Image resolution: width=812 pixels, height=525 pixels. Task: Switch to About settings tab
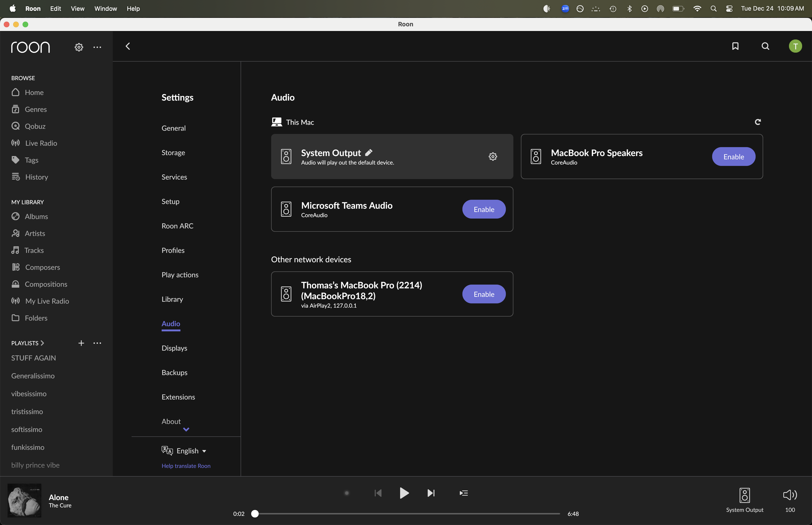tap(171, 421)
